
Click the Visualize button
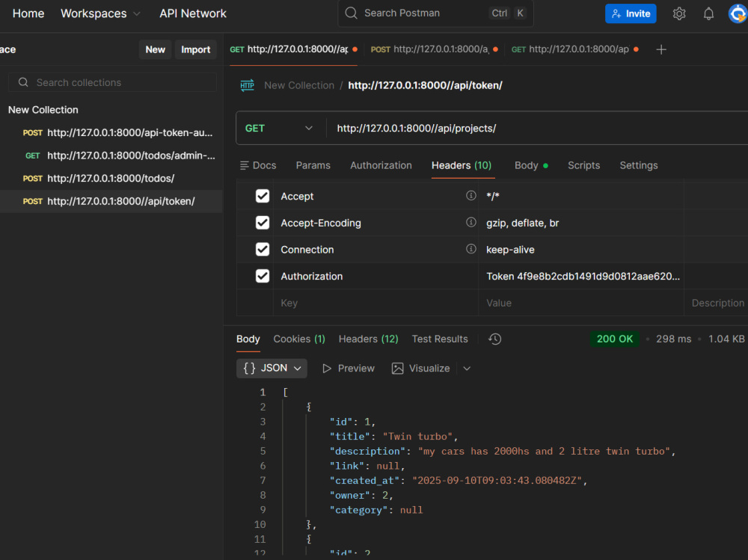[x=420, y=369]
